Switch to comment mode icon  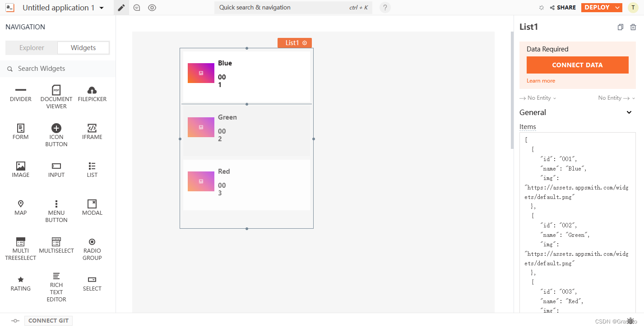point(137,8)
